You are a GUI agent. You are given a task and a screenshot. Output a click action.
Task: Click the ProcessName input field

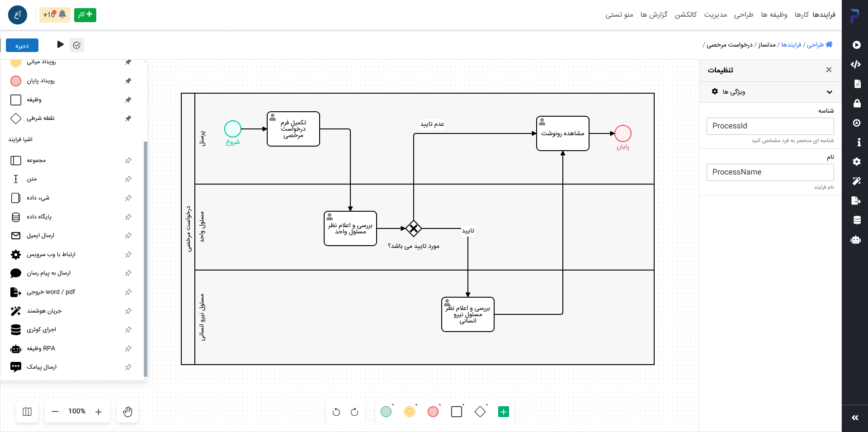(770, 172)
